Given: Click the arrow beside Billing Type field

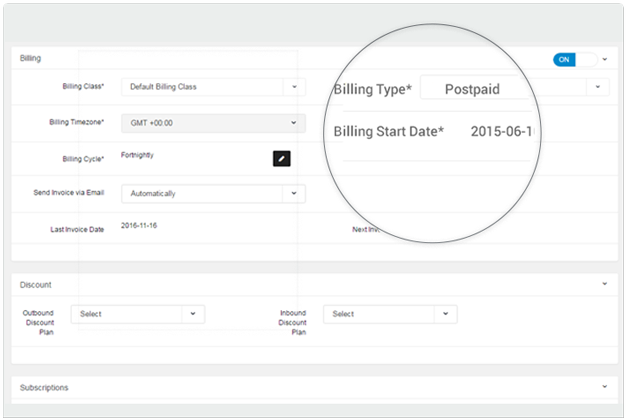Looking at the screenshot, I should point(598,88).
